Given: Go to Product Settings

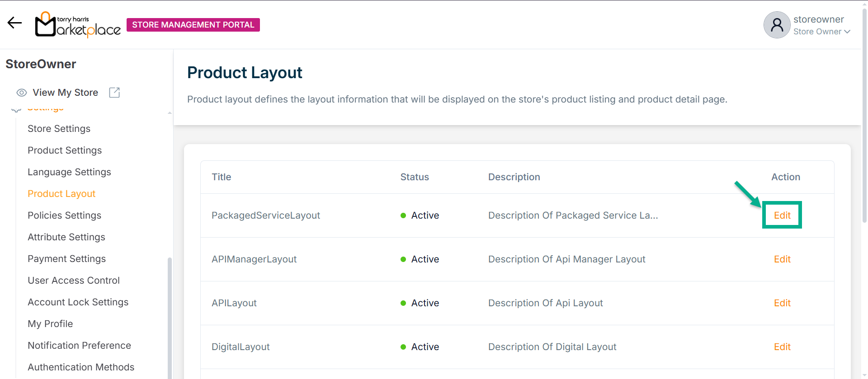Looking at the screenshot, I should (65, 150).
